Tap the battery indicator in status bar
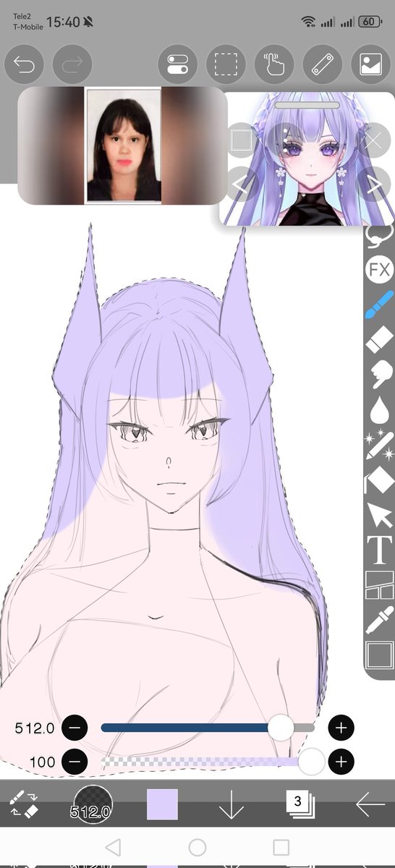The width and height of the screenshot is (395, 868). click(x=370, y=22)
